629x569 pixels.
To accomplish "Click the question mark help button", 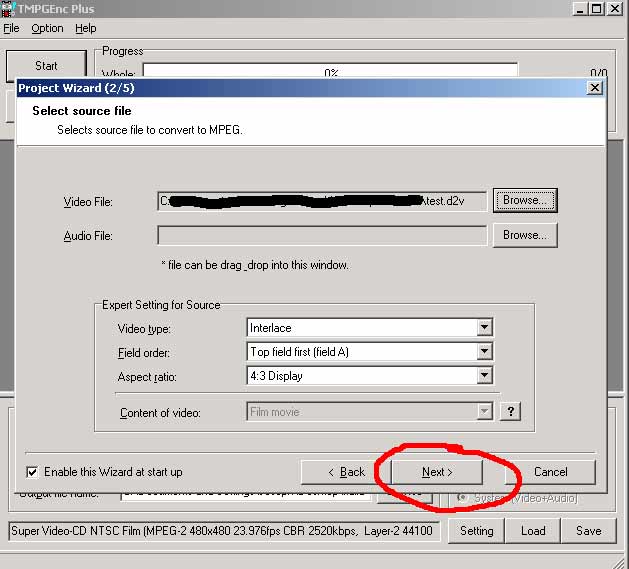I will [510, 412].
